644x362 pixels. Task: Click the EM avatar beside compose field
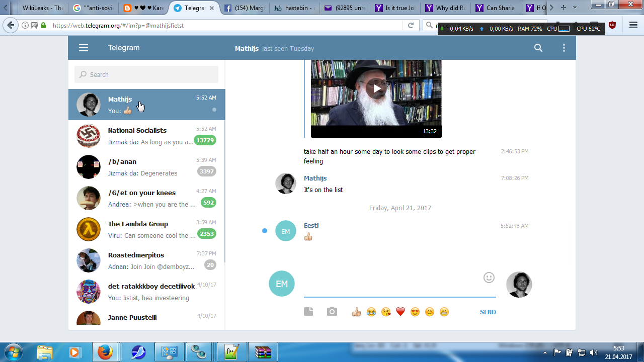click(x=282, y=284)
